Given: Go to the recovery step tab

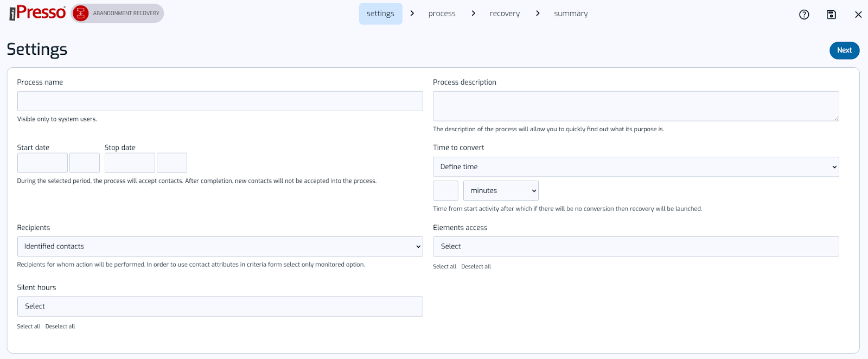Looking at the screenshot, I should (x=505, y=14).
